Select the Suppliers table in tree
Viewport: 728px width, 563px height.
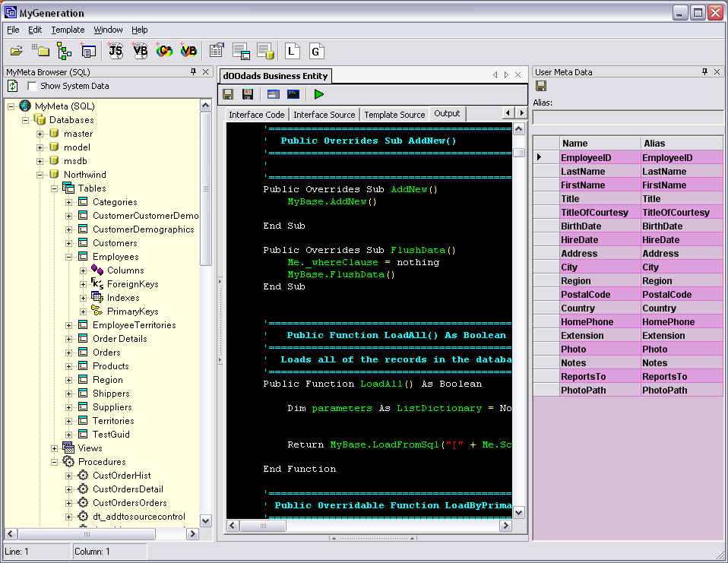click(112, 407)
